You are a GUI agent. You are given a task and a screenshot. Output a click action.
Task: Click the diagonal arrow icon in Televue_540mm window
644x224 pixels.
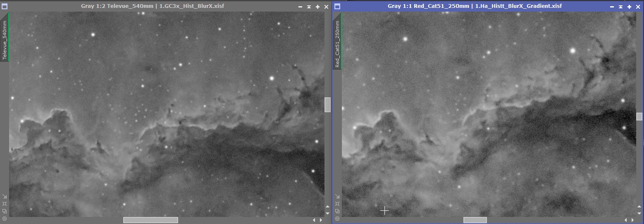[x=5, y=197]
